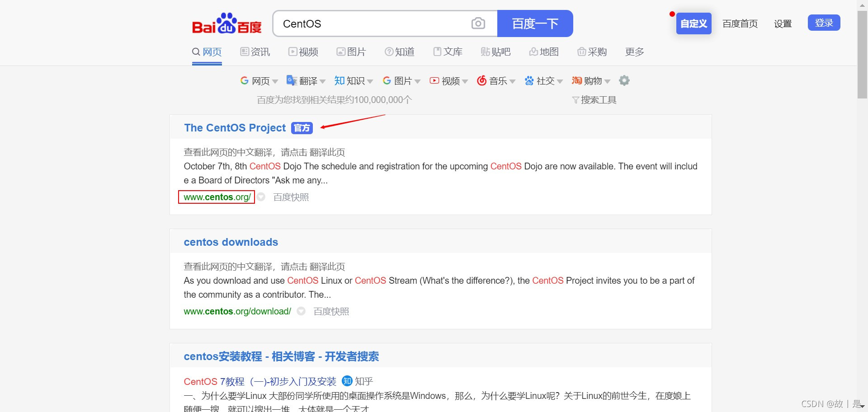Click the 翻译 translate icon
Screen dimensions: 868x412
pyautogui.click(x=292, y=80)
